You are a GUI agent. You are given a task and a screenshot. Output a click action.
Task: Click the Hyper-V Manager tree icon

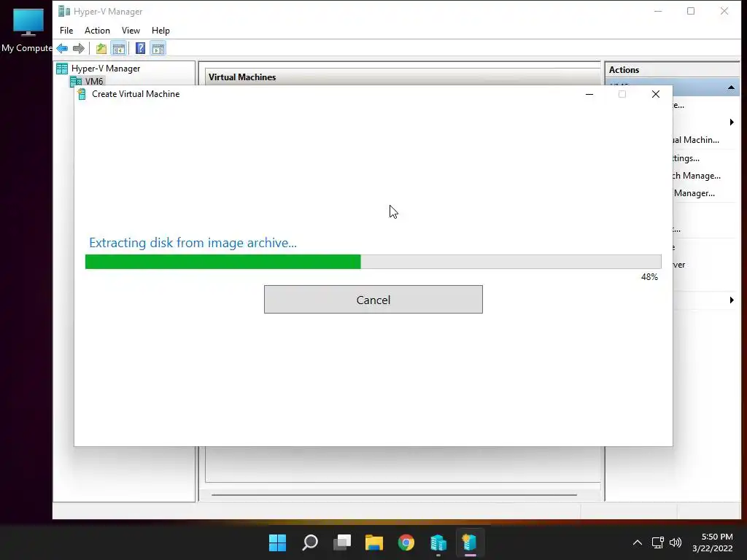click(x=62, y=69)
